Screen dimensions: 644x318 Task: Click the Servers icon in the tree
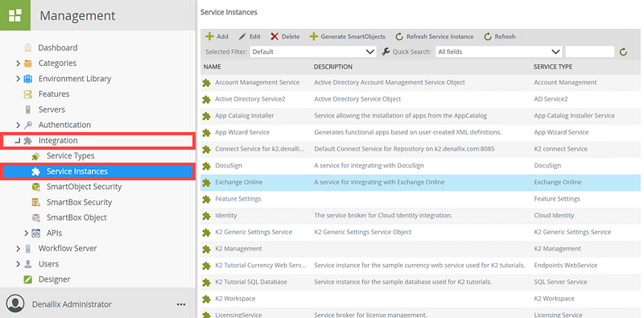[28, 109]
